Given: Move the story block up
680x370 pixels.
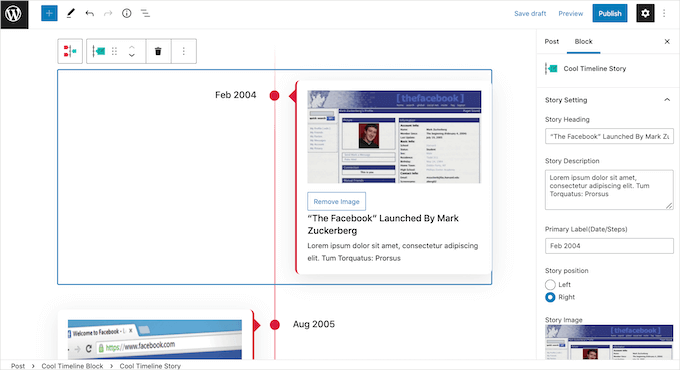Looking at the screenshot, I should click(132, 47).
